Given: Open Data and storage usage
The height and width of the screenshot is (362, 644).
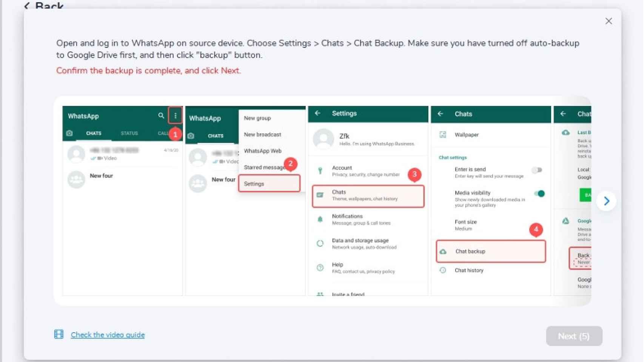Looking at the screenshot, I should (x=368, y=244).
